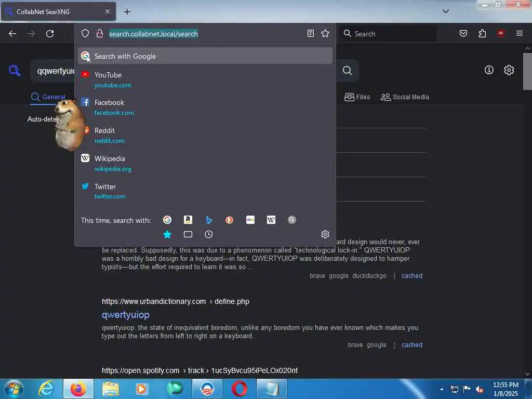Open Twitter top site suggestion
The width and height of the screenshot is (532, 399).
(205, 191)
